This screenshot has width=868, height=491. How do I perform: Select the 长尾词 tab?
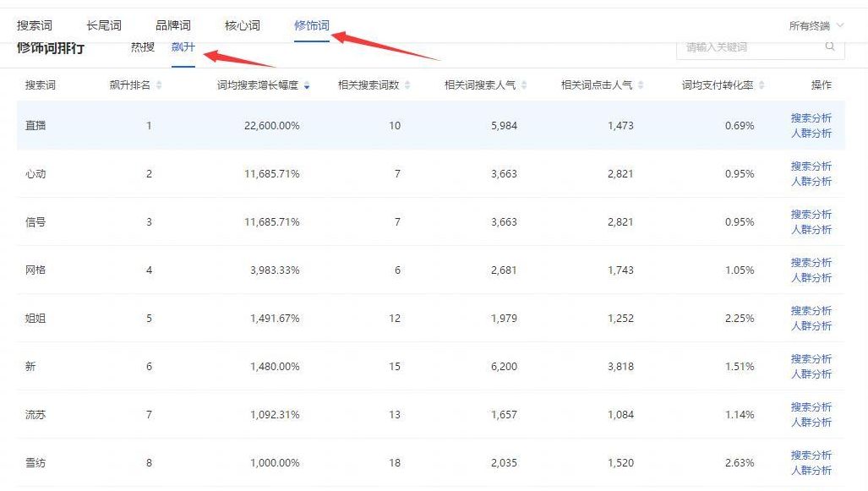[101, 25]
